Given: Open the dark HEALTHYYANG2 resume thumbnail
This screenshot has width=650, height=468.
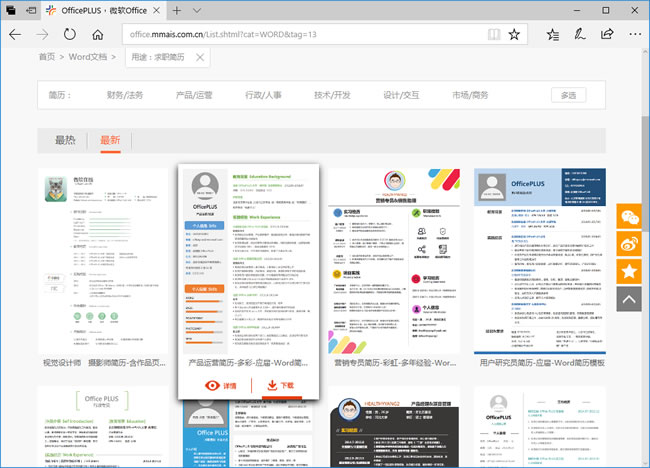Looking at the screenshot, I should [x=394, y=429].
